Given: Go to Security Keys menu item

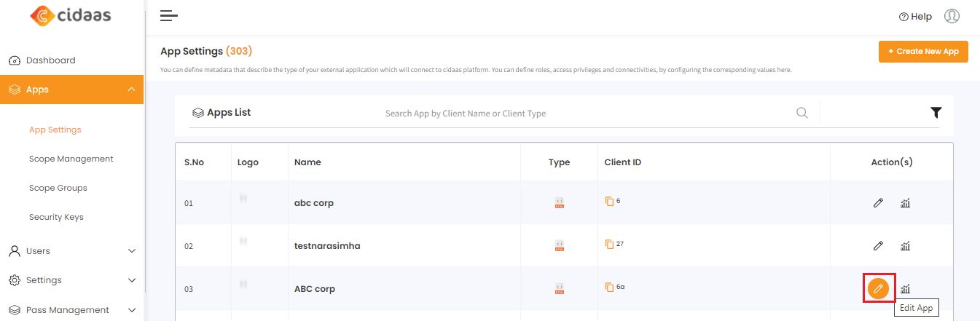Looking at the screenshot, I should (56, 217).
